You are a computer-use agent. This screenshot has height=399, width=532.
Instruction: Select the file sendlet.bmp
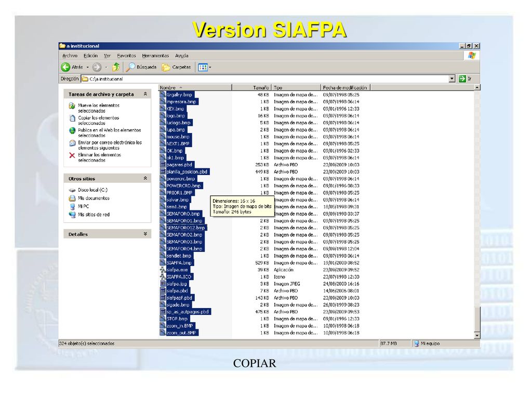[179, 256]
